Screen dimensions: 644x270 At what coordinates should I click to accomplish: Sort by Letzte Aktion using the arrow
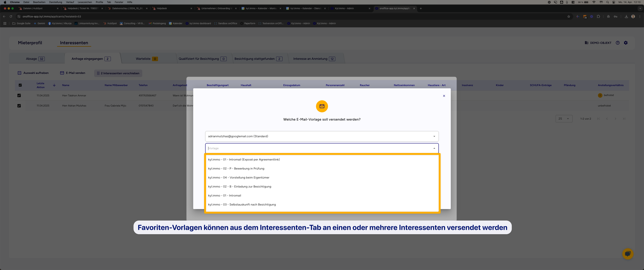54,85
